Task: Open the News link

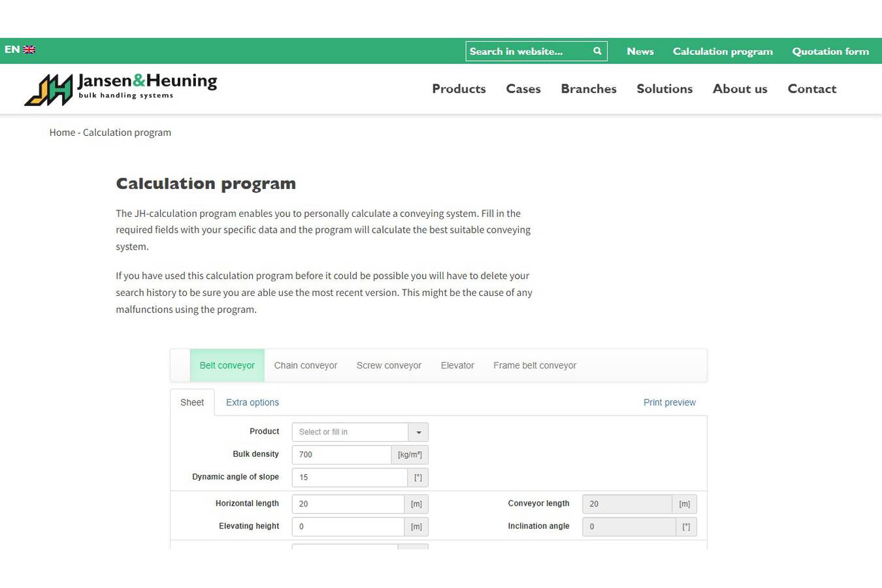Action: coord(640,51)
